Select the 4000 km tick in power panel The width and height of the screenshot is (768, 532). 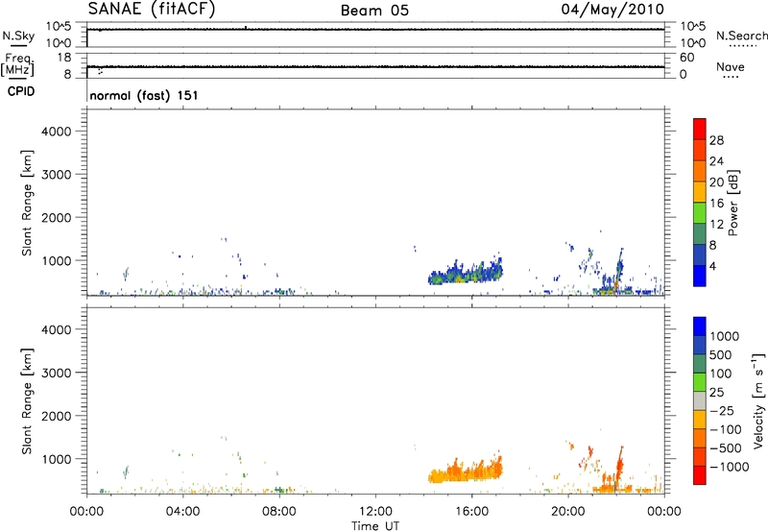point(57,132)
